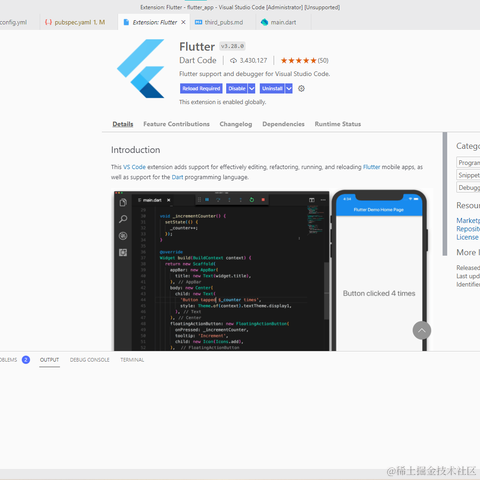Click the Disable button
480x480 pixels.
pos(237,88)
